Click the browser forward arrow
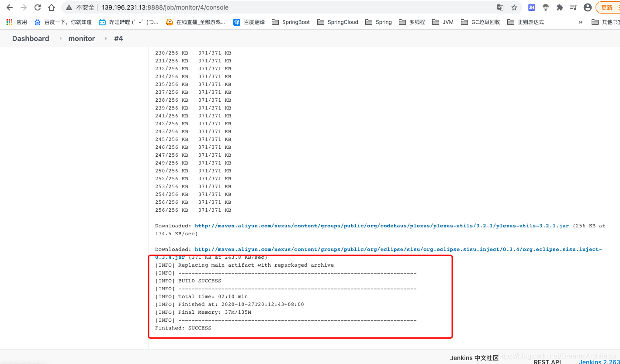The height and width of the screenshot is (364, 620). [24, 7]
